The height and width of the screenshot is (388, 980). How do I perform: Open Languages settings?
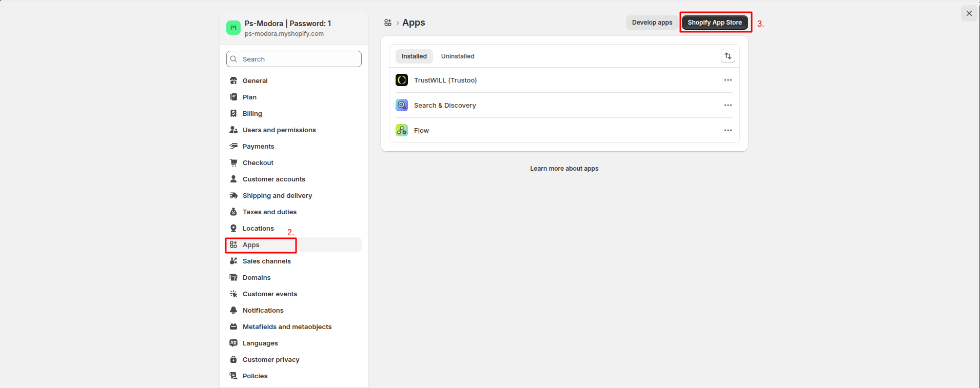point(294,343)
